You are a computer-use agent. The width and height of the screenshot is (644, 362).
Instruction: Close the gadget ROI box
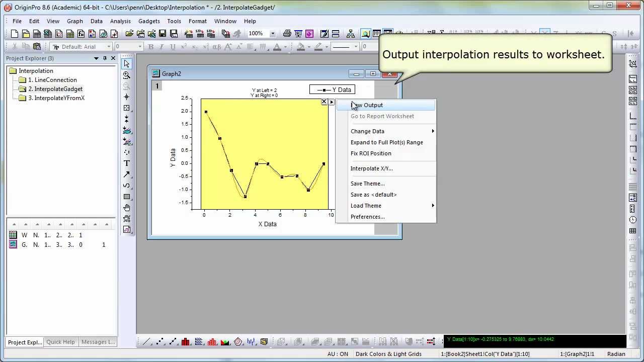(x=324, y=102)
